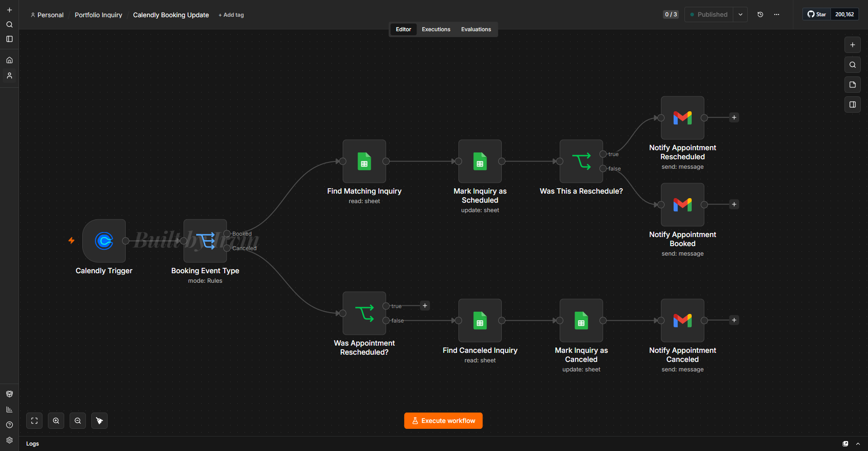Zoom in on the canvas

56,421
